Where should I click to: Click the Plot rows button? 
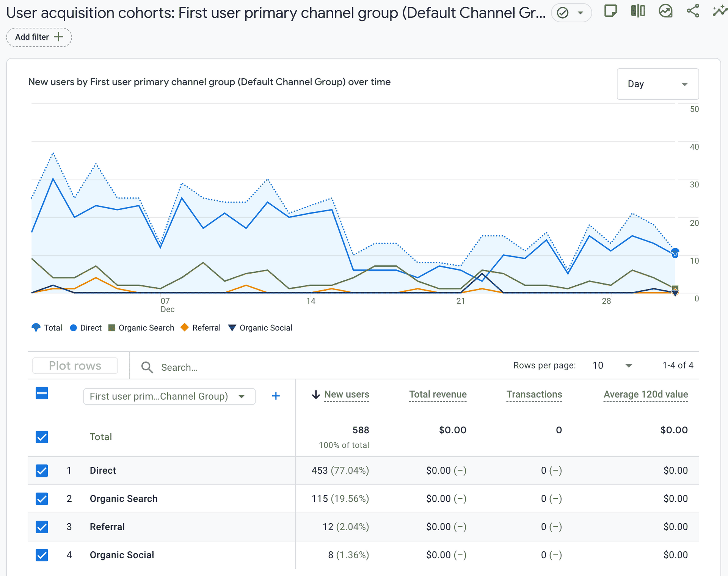75,366
